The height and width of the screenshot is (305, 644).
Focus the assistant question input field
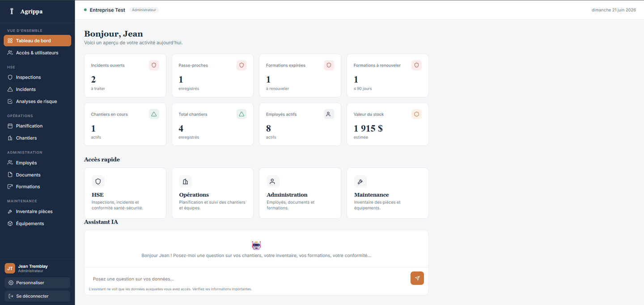[249, 279]
